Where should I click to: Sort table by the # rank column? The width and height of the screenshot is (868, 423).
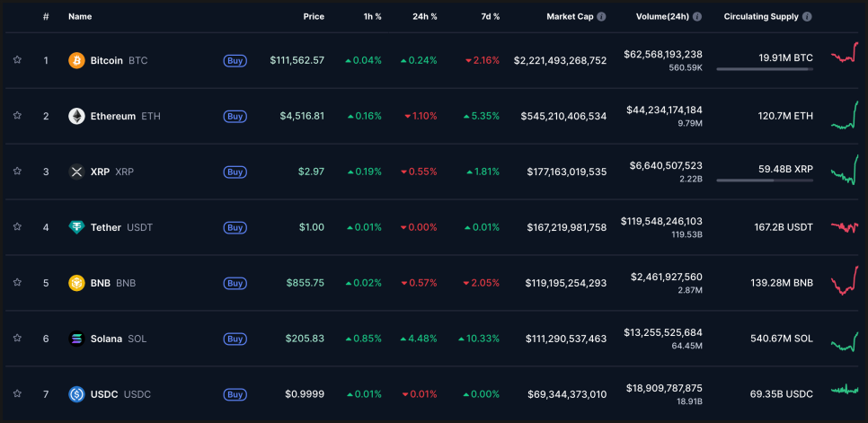tap(46, 16)
